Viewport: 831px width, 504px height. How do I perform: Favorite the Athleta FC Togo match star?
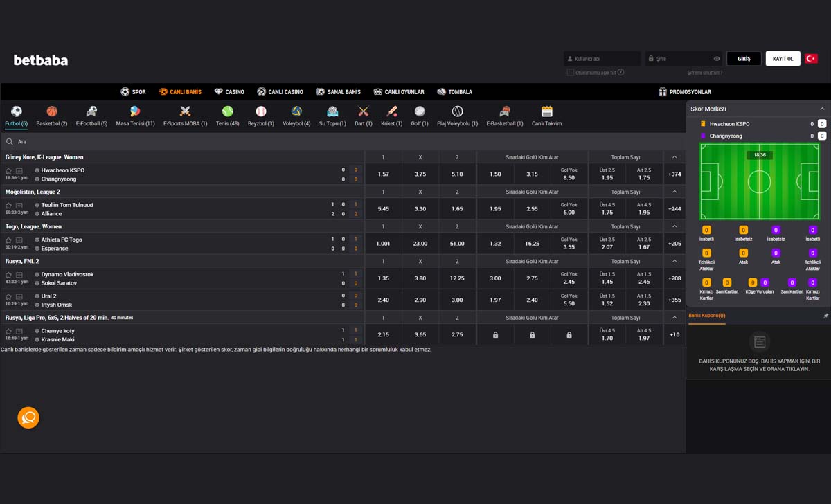click(9, 240)
